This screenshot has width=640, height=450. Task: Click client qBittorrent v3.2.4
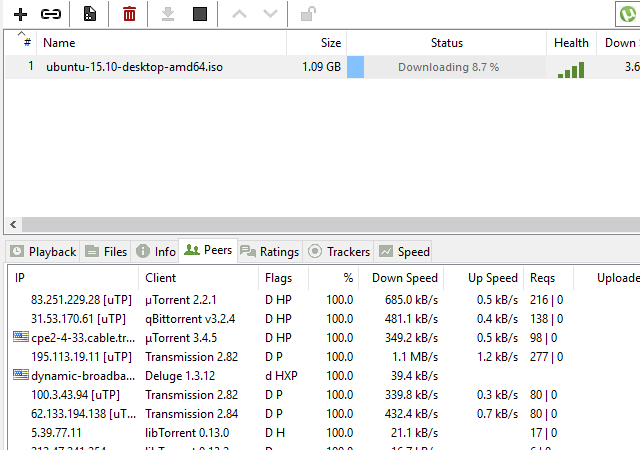click(190, 319)
